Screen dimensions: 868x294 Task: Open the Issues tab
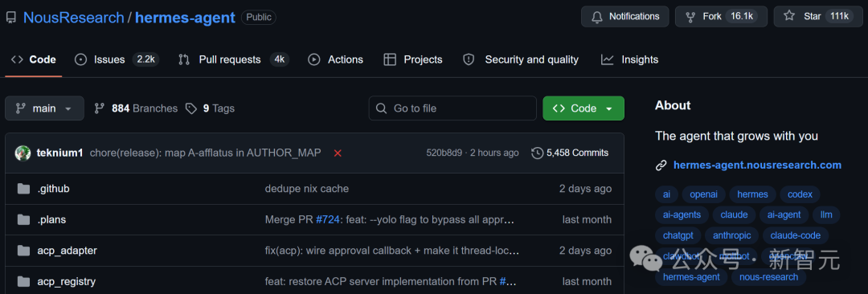point(117,59)
